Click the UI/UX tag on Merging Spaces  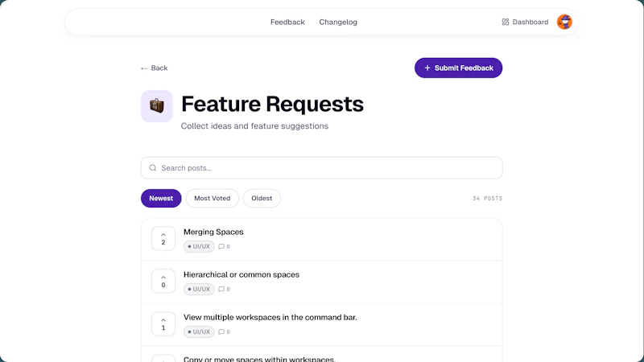tap(199, 246)
